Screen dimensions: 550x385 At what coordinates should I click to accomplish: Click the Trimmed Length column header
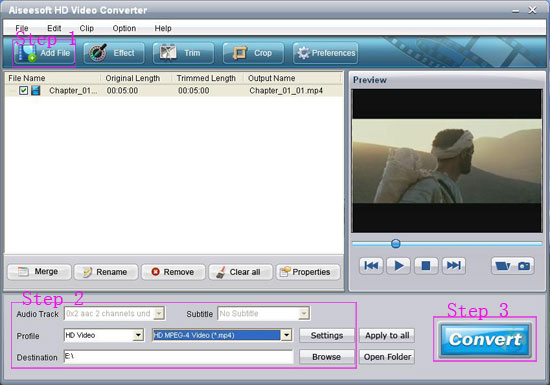(208, 78)
